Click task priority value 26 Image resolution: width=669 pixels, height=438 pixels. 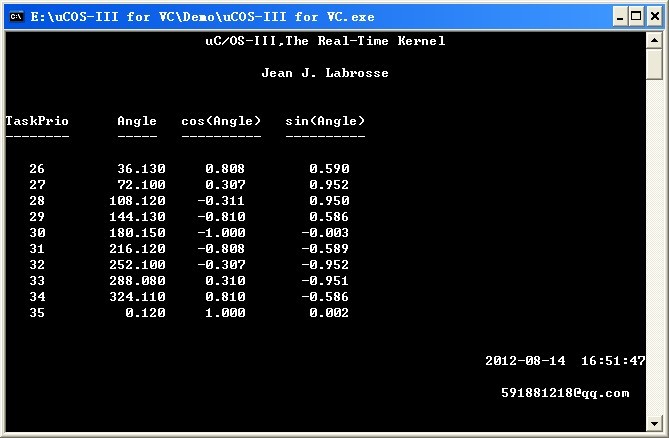pyautogui.click(x=37, y=169)
